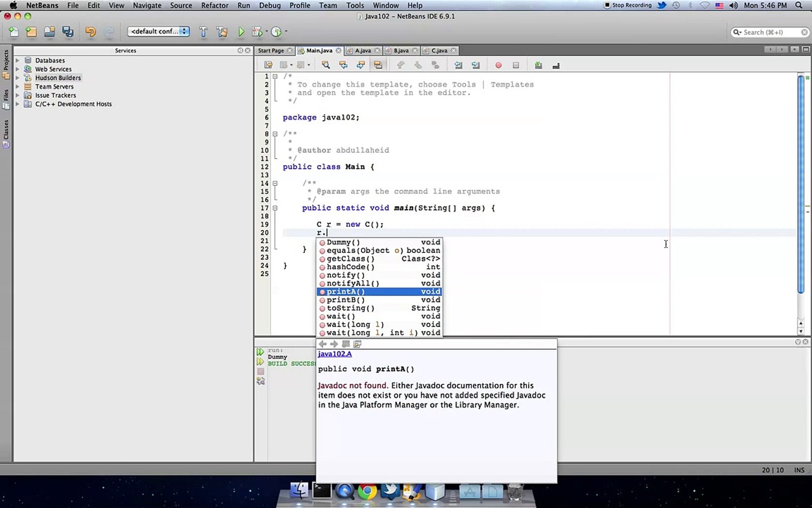Adjust the volume icon in the menu bar
Viewport: 812px width, 508px height.
point(733,5)
